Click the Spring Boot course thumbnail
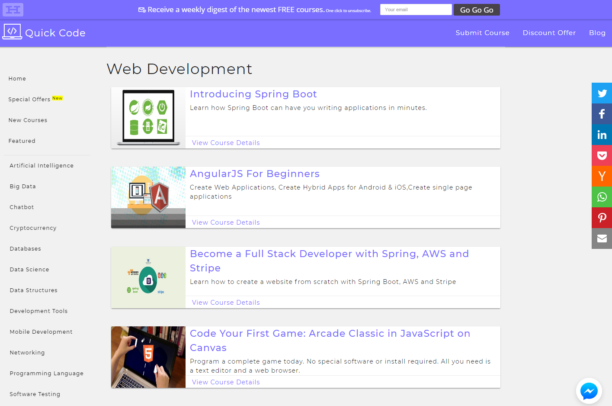612x406 pixels. click(148, 118)
